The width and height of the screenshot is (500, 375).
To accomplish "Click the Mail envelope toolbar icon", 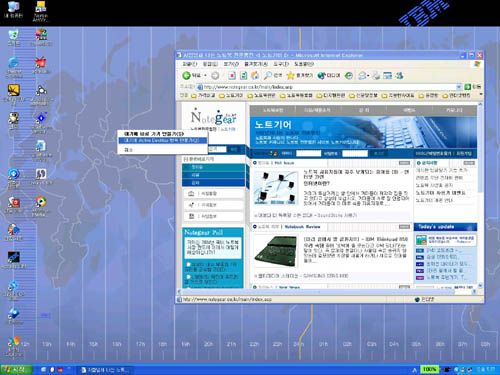I will tap(362, 76).
